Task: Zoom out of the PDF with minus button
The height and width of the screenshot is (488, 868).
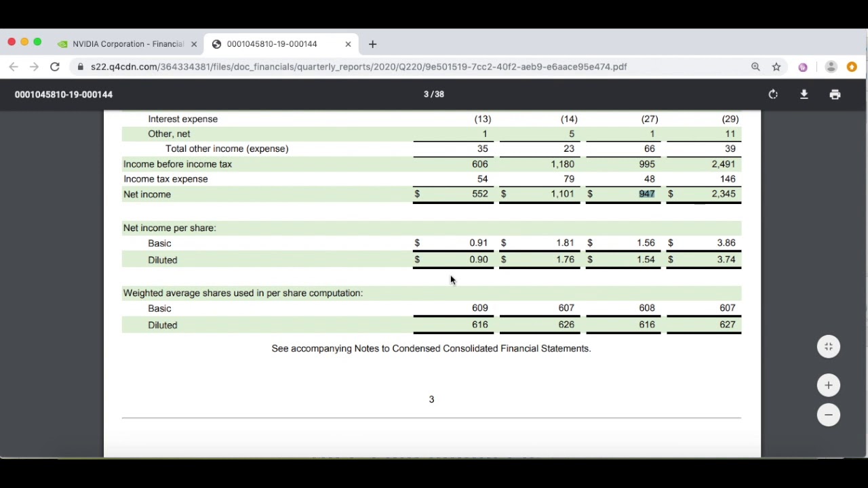Action: tap(829, 415)
